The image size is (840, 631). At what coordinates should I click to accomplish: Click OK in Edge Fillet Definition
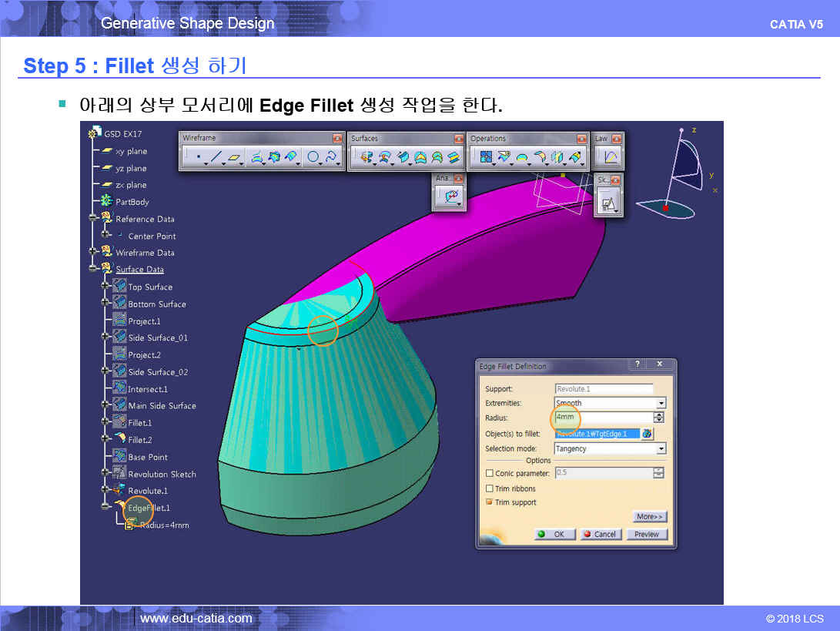[x=554, y=534]
